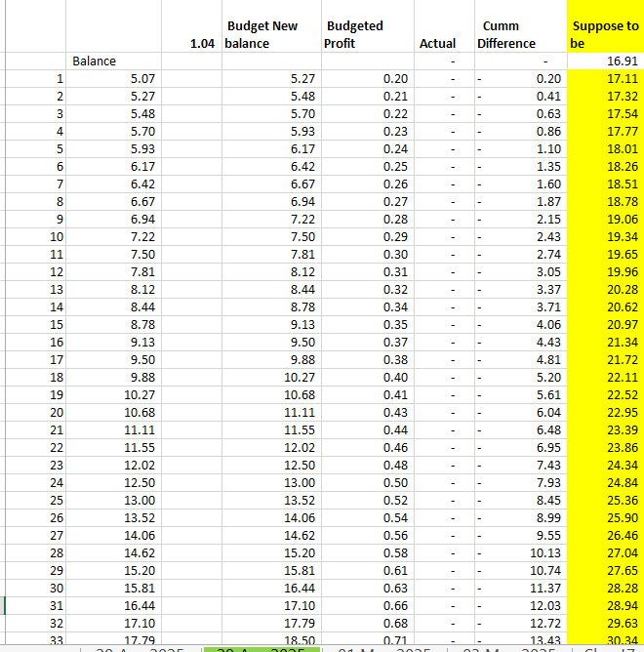Select Budget New balance 9.13 in row 15
644x652 pixels.
click(271, 325)
